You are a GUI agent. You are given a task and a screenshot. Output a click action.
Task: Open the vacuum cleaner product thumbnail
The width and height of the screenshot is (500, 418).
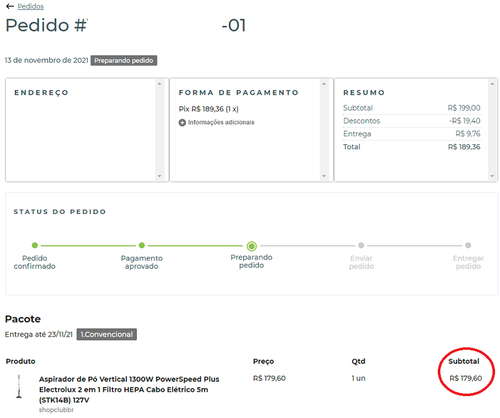click(19, 386)
